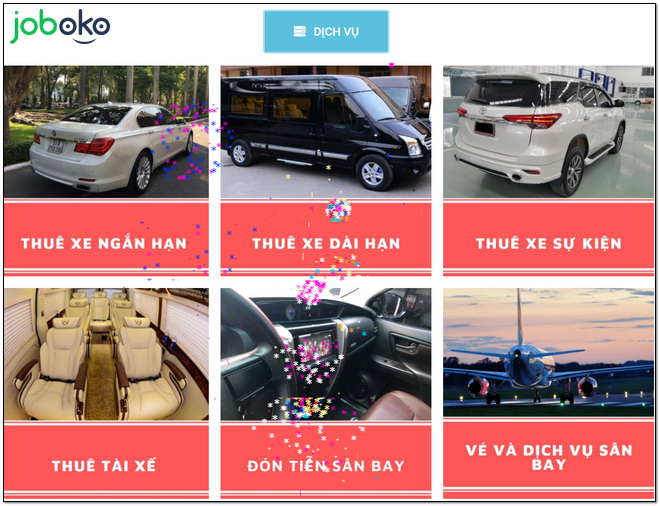Screen dimensions: 660x506
Task: Click the THUÊ XE NGẮN HẠN banner
Action: (106, 237)
